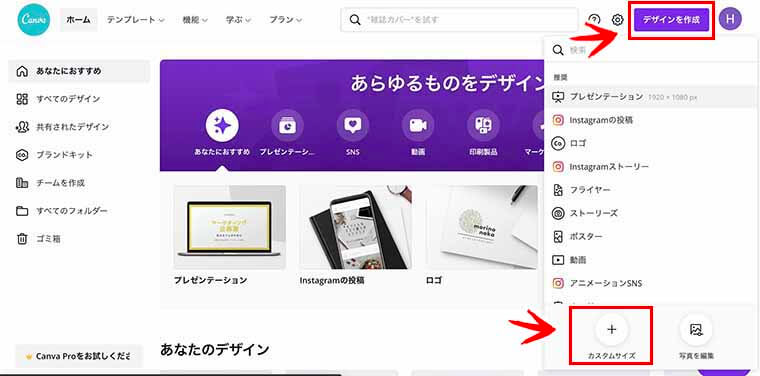Expand the テンプレート dropdown menu
This screenshot has width=760, height=376.
coord(136,20)
